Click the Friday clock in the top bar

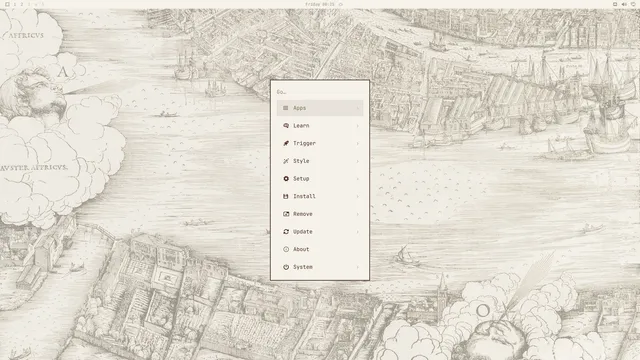click(320, 4)
